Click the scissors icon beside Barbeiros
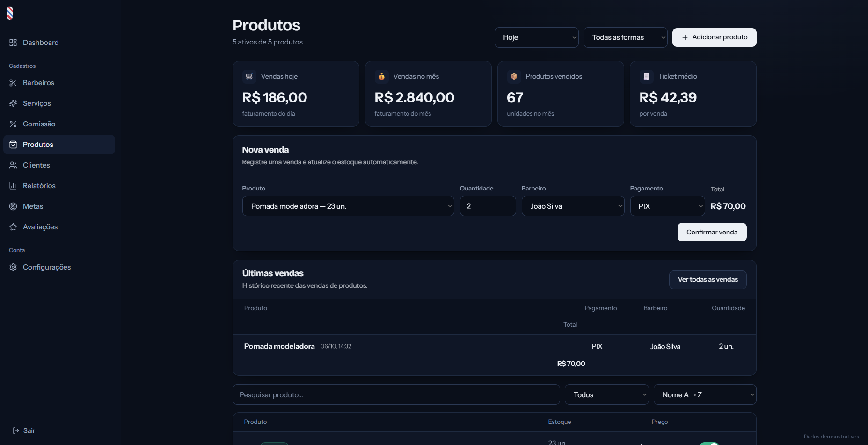The width and height of the screenshot is (868, 445). click(x=13, y=83)
